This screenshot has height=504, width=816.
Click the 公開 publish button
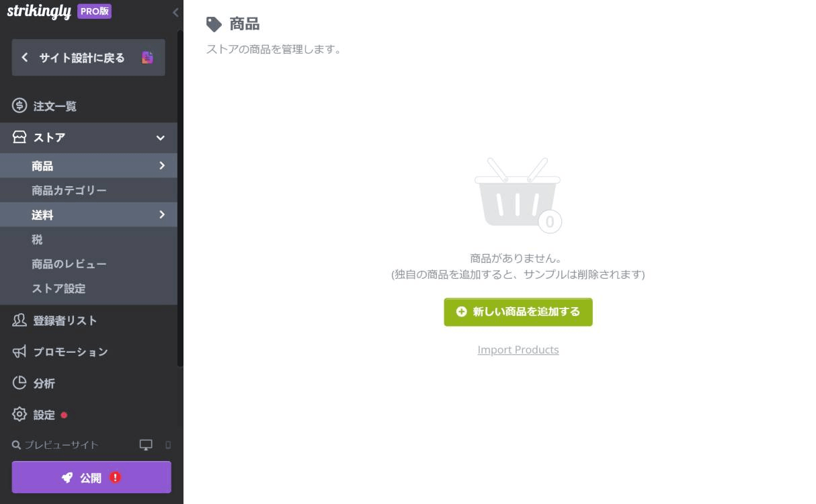point(91,477)
